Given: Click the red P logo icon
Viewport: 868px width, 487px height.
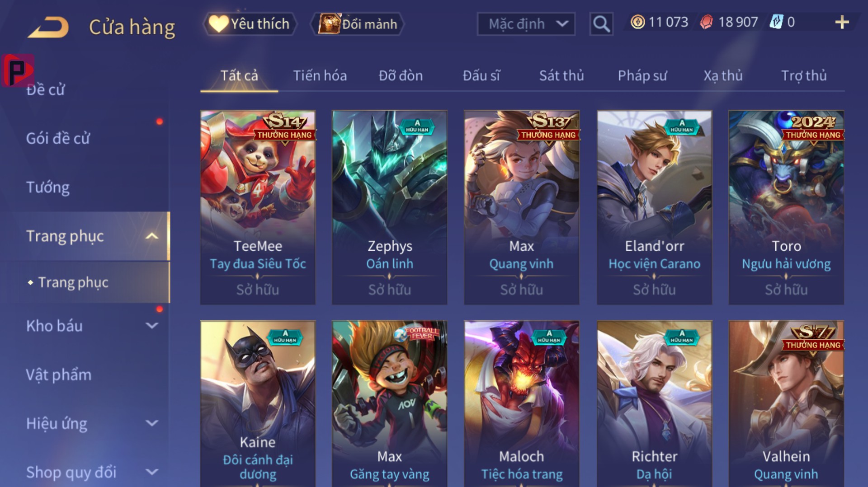Looking at the screenshot, I should tap(18, 70).
